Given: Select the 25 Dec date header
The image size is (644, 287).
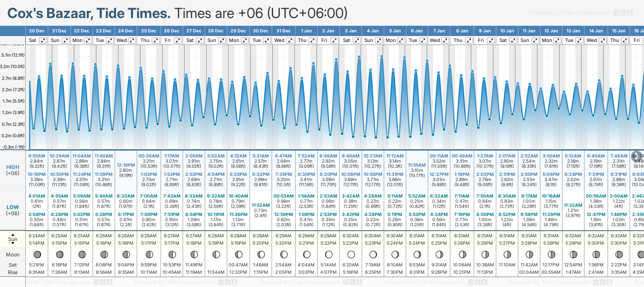Looking at the screenshot, I should point(149,31).
